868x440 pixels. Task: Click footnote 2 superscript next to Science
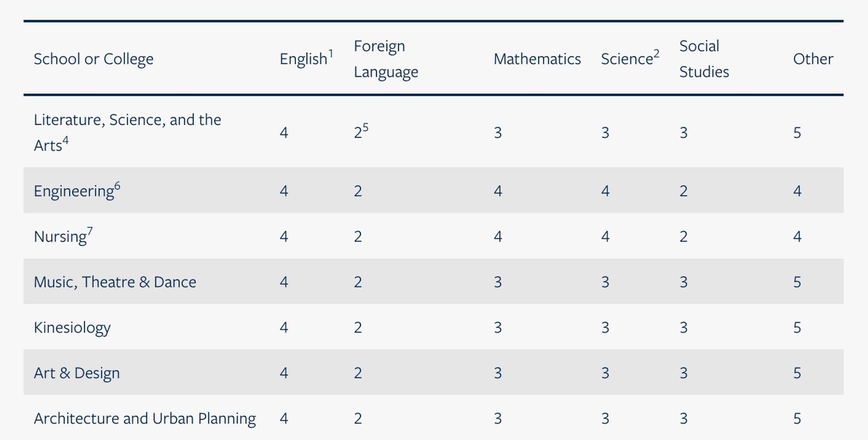pyautogui.click(x=656, y=54)
